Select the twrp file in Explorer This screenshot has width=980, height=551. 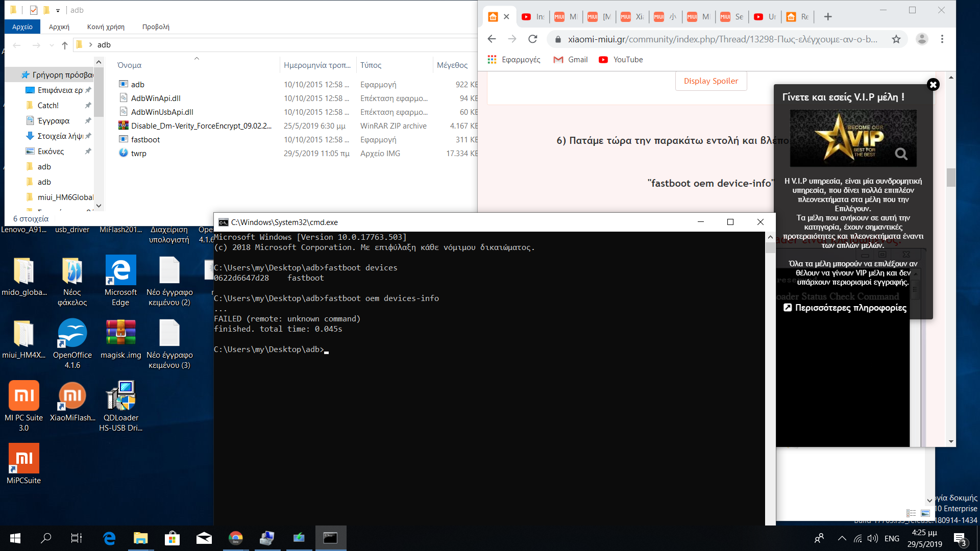[x=139, y=154]
